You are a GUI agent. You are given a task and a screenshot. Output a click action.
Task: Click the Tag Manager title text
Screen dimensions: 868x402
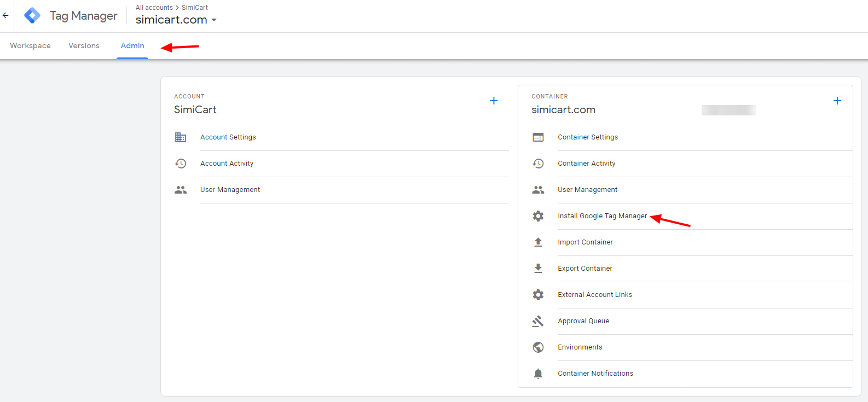(84, 16)
